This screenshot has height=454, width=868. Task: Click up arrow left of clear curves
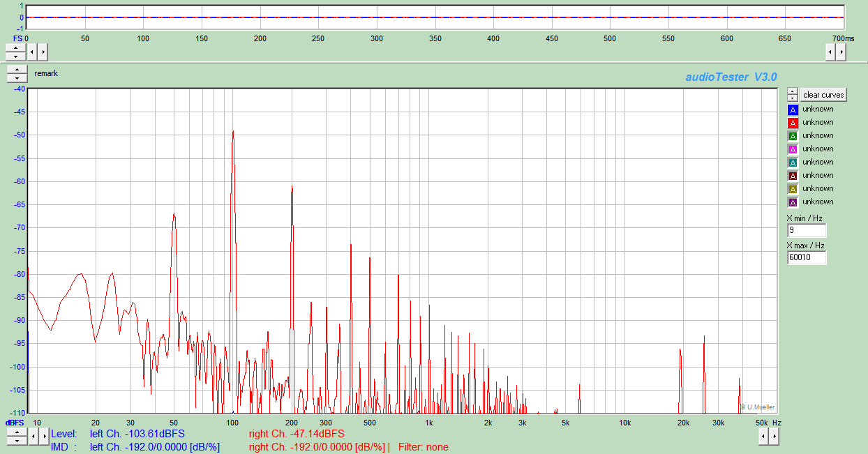[793, 91]
